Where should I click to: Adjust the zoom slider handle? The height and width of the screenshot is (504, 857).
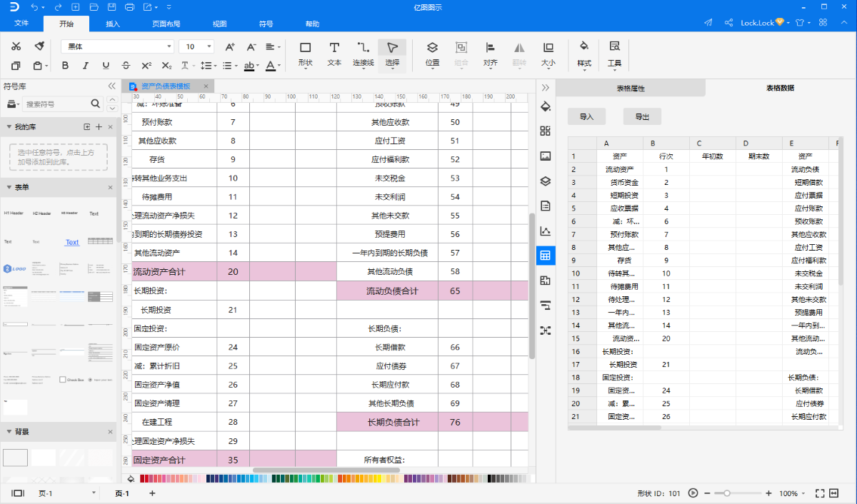click(726, 493)
